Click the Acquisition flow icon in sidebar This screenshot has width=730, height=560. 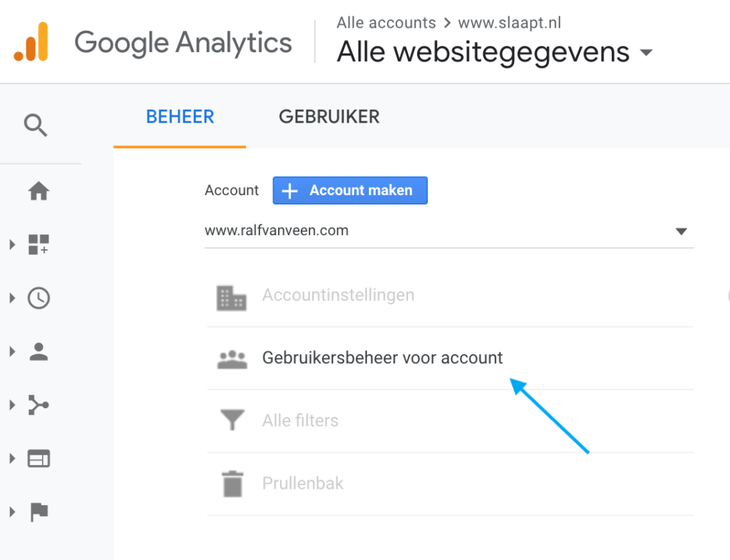point(38,405)
